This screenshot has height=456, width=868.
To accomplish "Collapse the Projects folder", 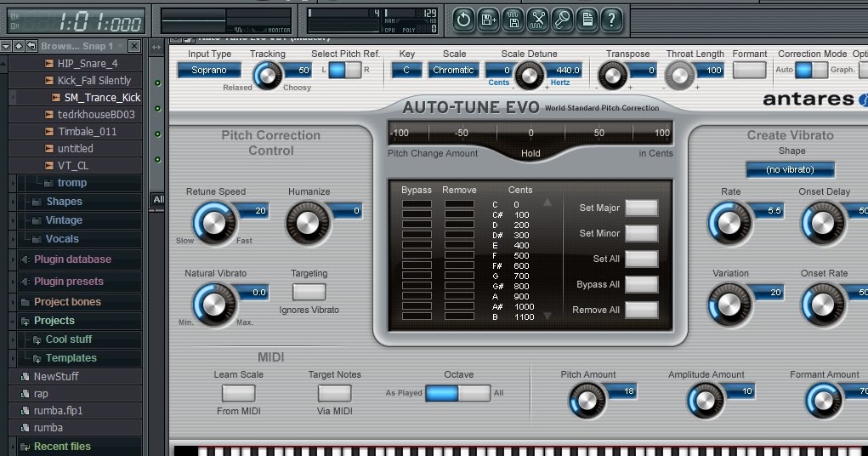I will 54,320.
